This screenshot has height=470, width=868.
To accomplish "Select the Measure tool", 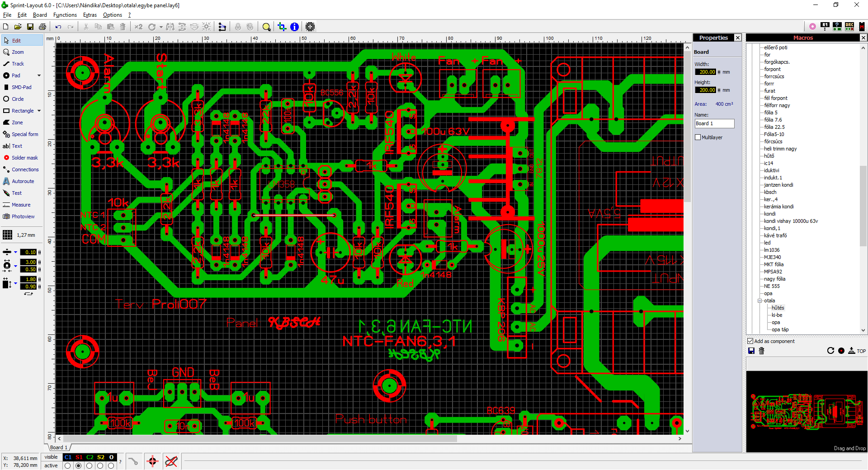I will pyautogui.click(x=22, y=205).
